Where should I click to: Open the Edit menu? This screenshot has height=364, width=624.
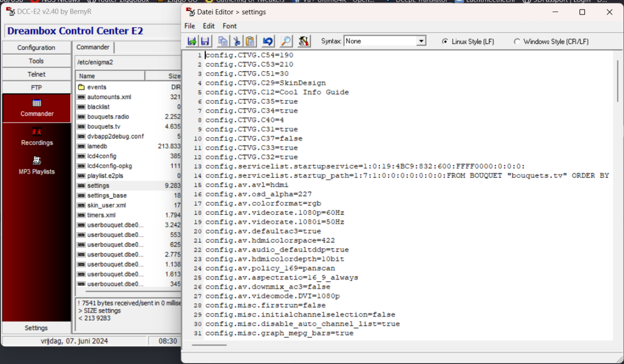tap(209, 26)
